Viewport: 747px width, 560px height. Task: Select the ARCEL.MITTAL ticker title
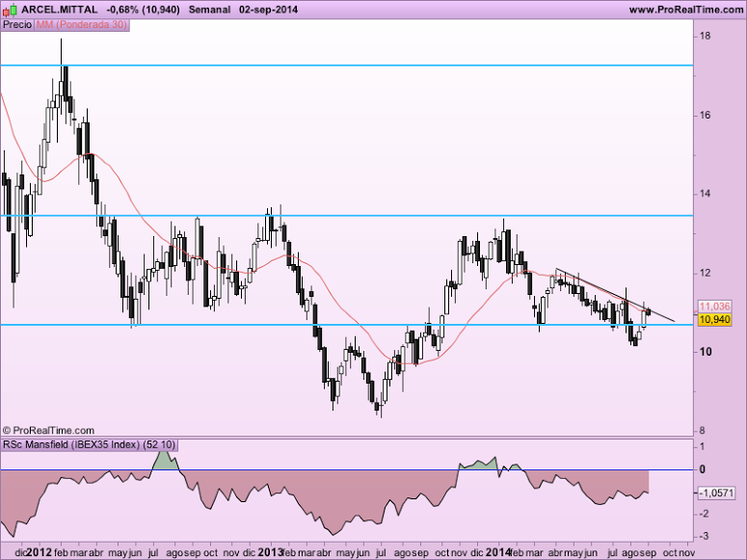coord(60,10)
